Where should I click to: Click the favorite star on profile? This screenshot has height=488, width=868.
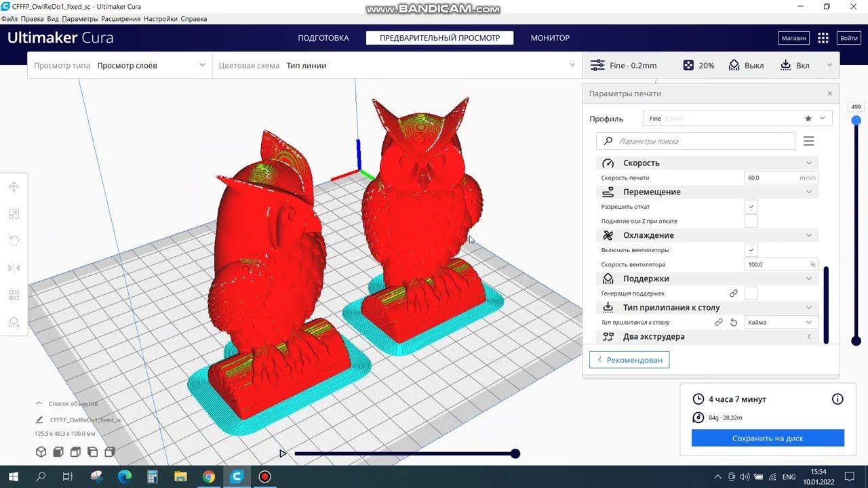[x=808, y=119]
